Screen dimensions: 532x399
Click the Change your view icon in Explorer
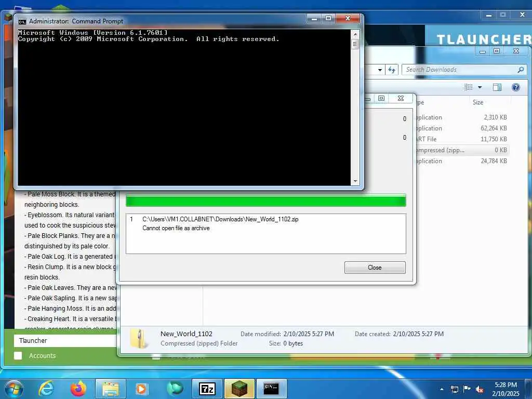pyautogui.click(x=469, y=87)
